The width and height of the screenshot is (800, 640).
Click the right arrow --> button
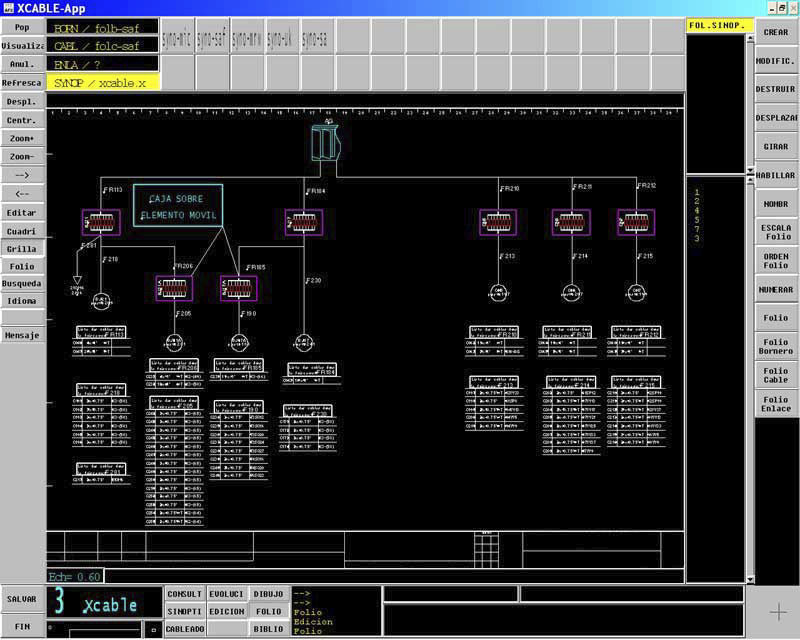pos(22,175)
